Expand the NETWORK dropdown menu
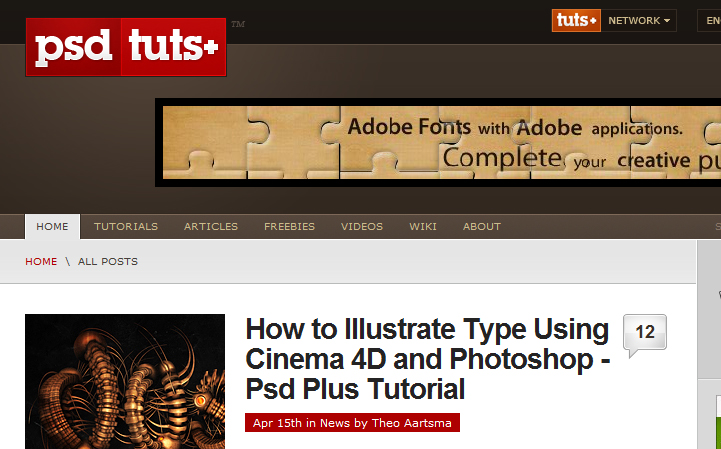 [x=634, y=20]
